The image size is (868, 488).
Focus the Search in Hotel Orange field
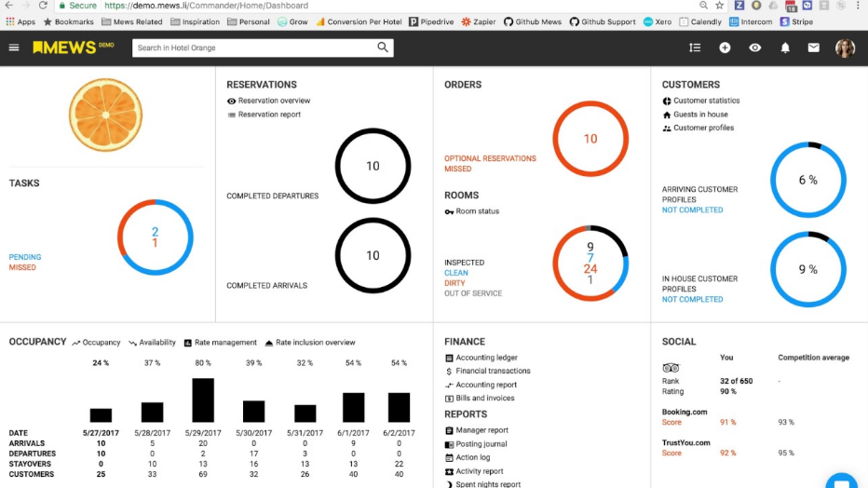pyautogui.click(x=253, y=47)
